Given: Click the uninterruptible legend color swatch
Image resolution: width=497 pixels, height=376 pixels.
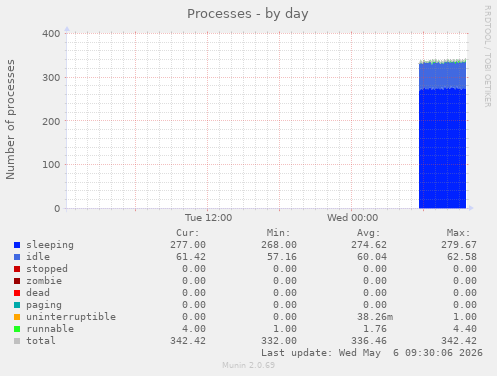Looking at the screenshot, I should point(17,317).
